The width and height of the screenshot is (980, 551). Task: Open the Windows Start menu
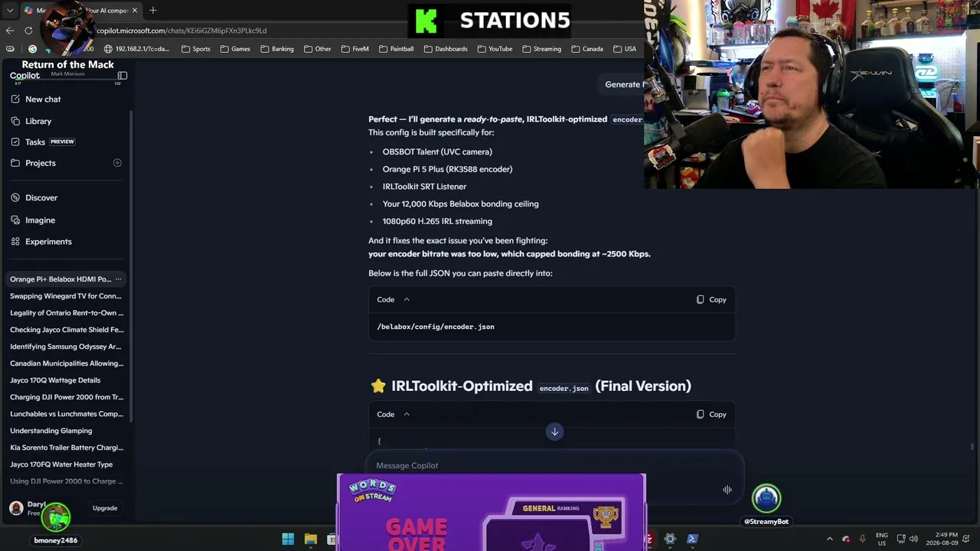tap(288, 539)
